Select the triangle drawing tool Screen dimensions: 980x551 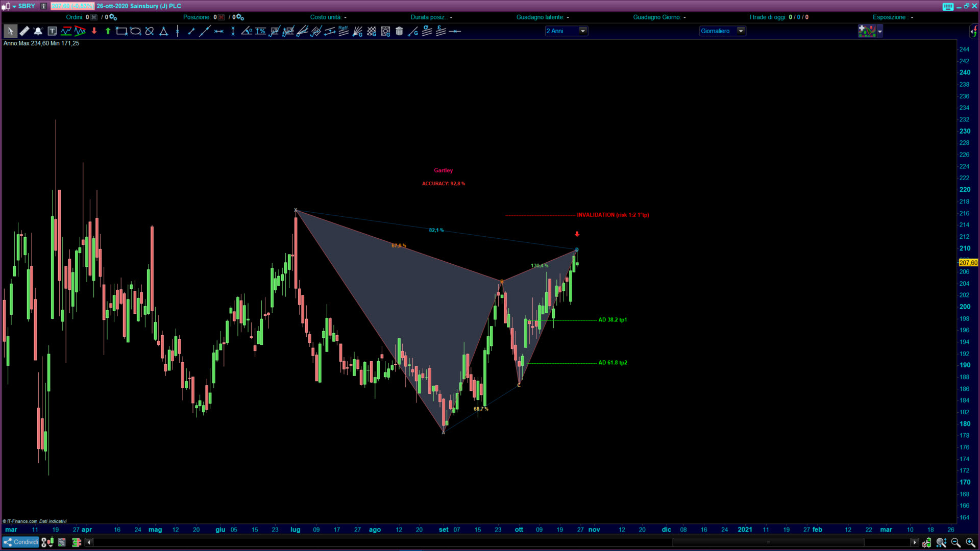pyautogui.click(x=163, y=31)
